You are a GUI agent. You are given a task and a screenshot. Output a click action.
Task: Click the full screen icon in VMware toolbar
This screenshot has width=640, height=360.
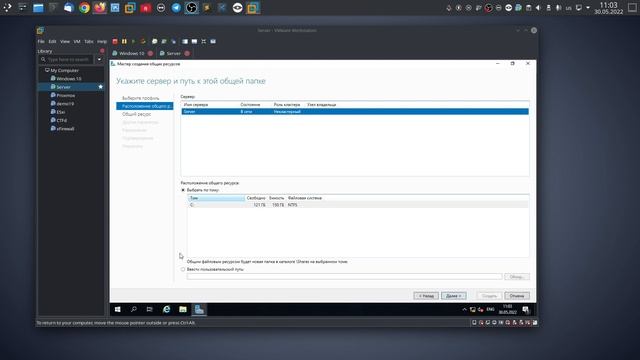coord(204,42)
